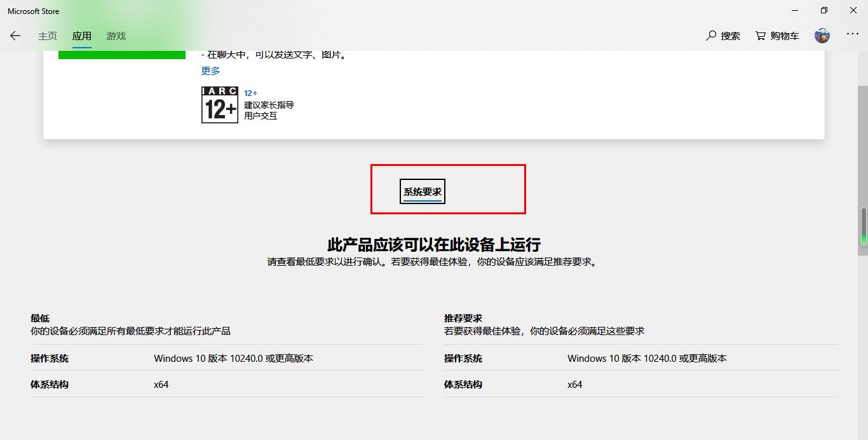
Task: Click the 此产品应该可以在此设备上运行 heading
Action: (x=434, y=245)
